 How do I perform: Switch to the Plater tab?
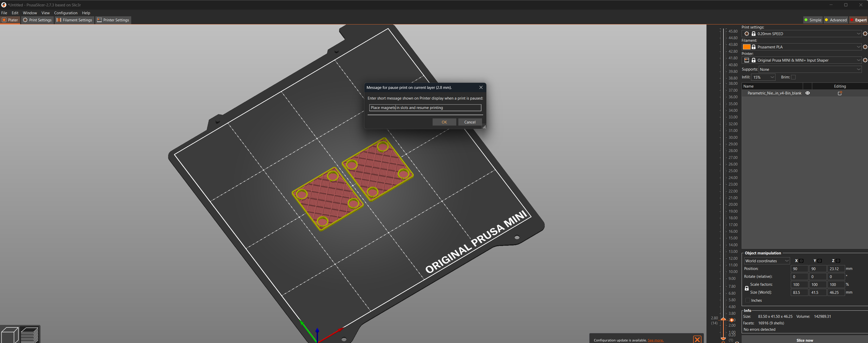tap(10, 20)
